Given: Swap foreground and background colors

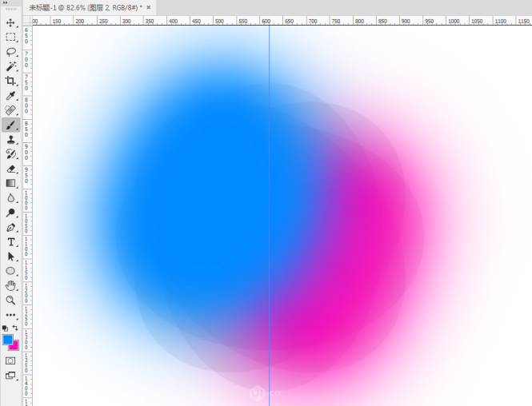Looking at the screenshot, I should tap(15, 328).
